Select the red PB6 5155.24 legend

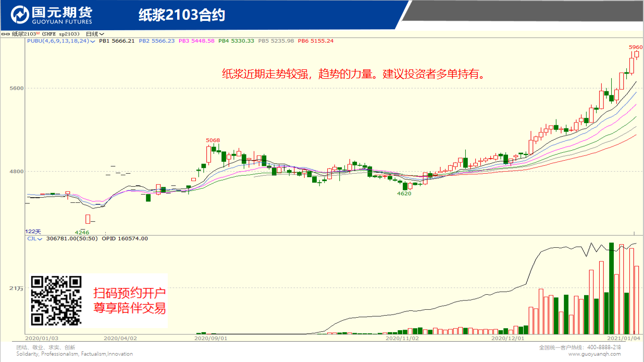tap(315, 41)
